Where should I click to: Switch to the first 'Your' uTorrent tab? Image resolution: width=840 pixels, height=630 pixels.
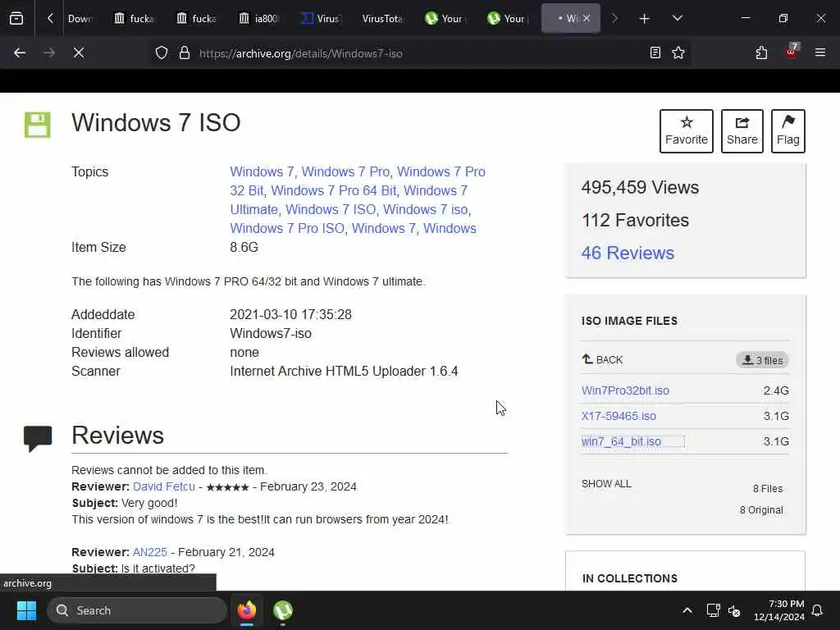(x=445, y=19)
